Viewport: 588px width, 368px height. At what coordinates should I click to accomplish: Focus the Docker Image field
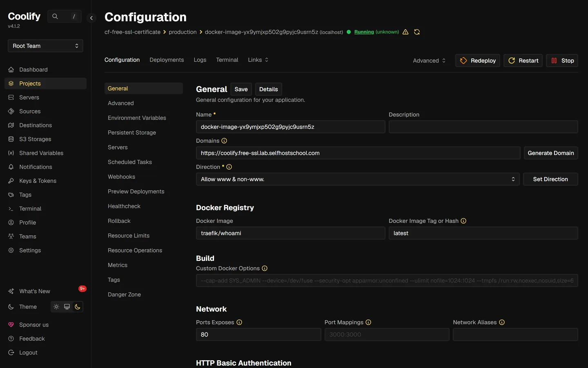(x=291, y=233)
